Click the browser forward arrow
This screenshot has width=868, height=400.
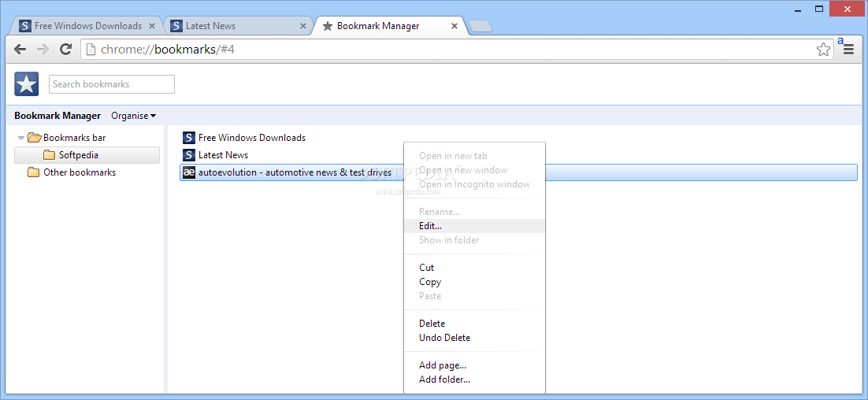click(x=43, y=50)
